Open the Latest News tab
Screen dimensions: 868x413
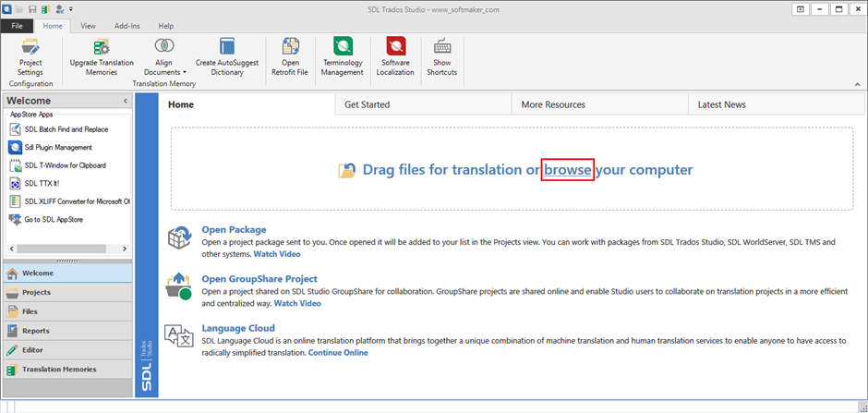pyautogui.click(x=776, y=104)
